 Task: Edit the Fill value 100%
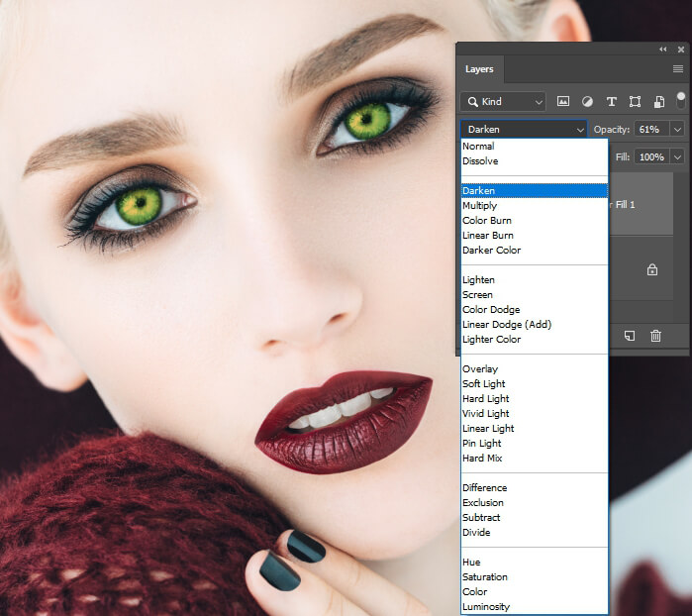pos(651,156)
